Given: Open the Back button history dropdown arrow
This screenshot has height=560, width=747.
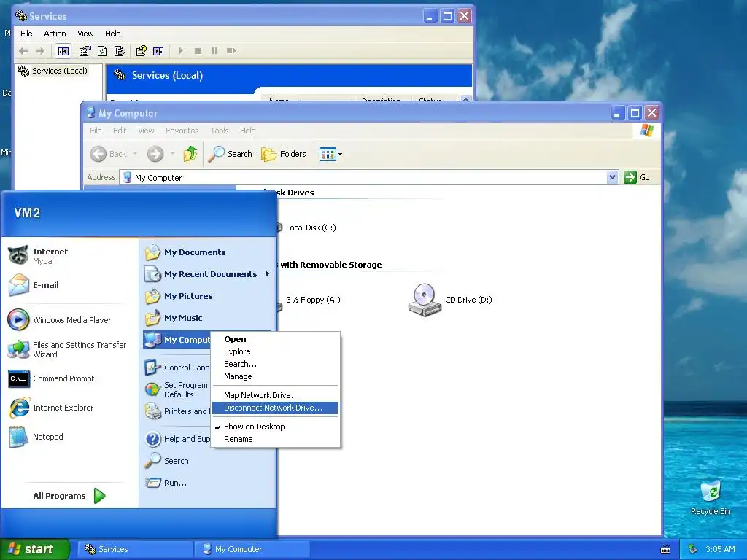Looking at the screenshot, I should (135, 154).
